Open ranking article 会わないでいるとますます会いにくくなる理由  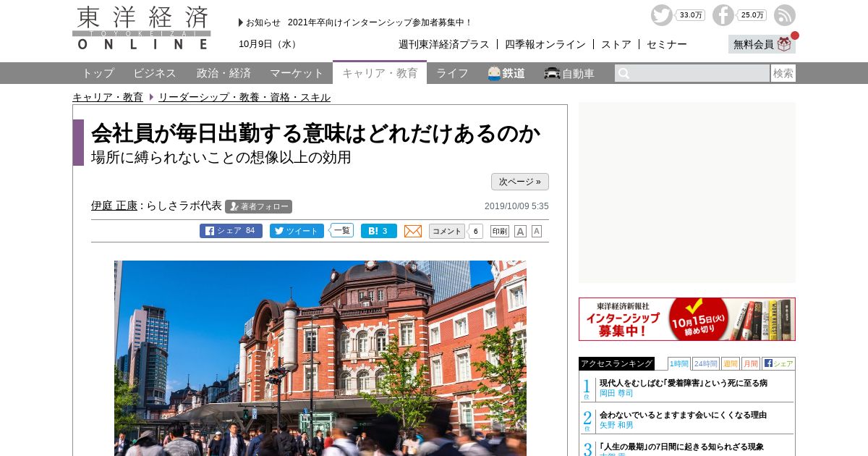683,415
